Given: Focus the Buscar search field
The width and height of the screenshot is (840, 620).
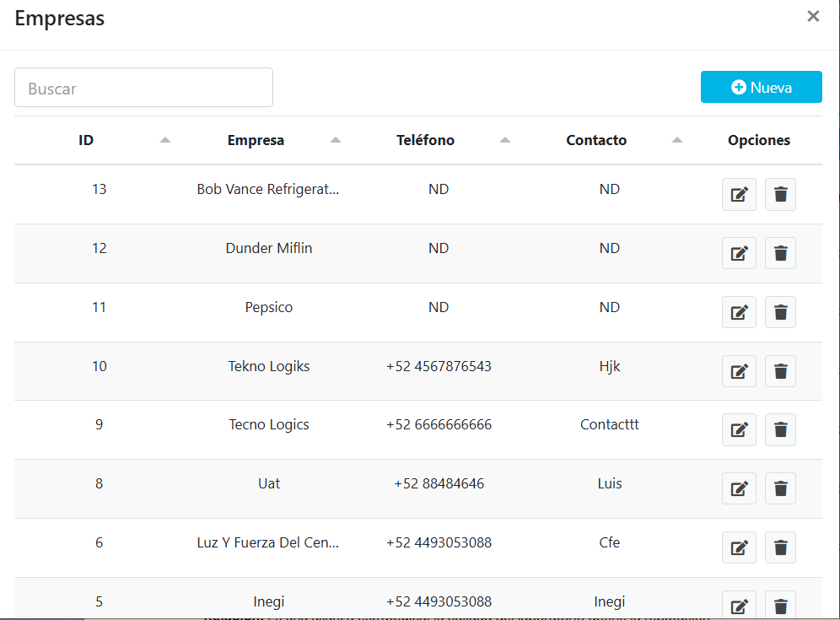Looking at the screenshot, I should pyautogui.click(x=143, y=88).
